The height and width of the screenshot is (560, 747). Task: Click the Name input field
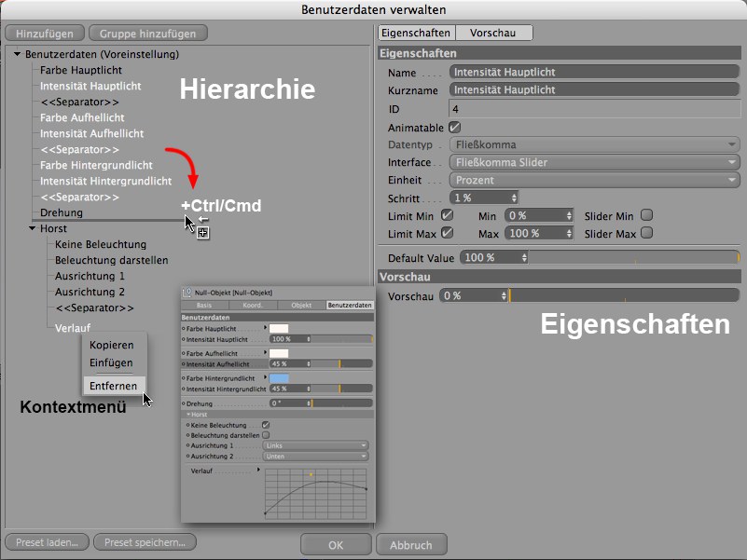[x=594, y=73]
